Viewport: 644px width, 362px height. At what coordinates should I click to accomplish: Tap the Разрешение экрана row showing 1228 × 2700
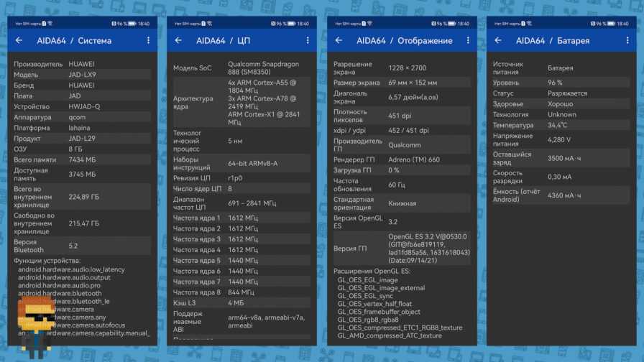[401, 68]
